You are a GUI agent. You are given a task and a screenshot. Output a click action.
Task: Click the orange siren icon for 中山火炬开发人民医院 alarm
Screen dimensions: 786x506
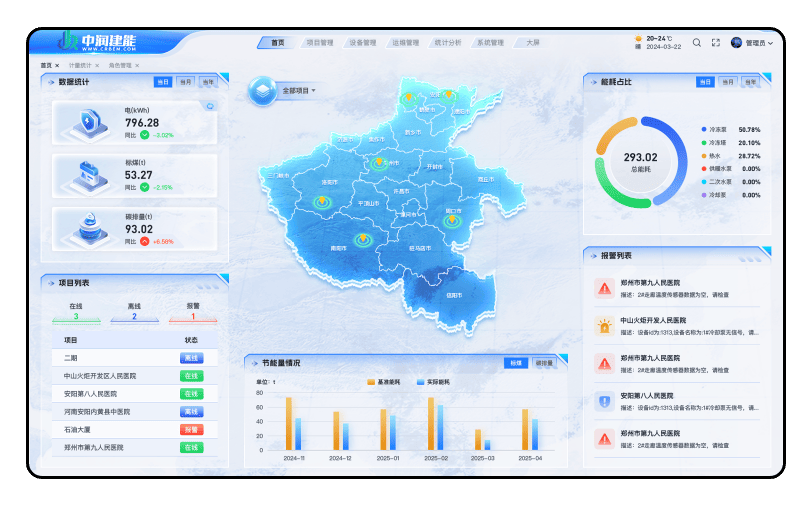click(605, 326)
